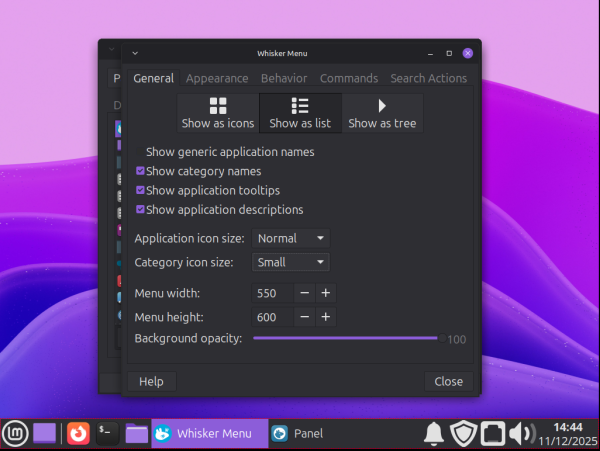The width and height of the screenshot is (600, 451).
Task: Click the volume speaker icon
Action: click(522, 434)
